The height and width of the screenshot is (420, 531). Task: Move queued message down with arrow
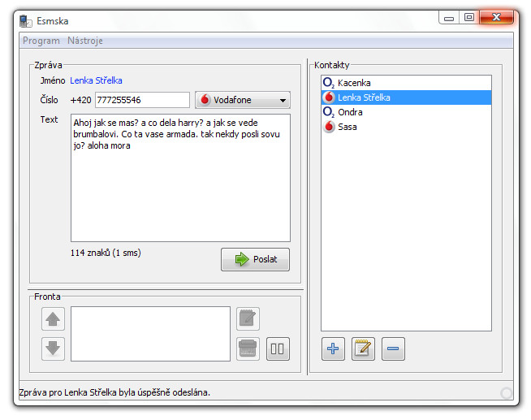click(53, 349)
